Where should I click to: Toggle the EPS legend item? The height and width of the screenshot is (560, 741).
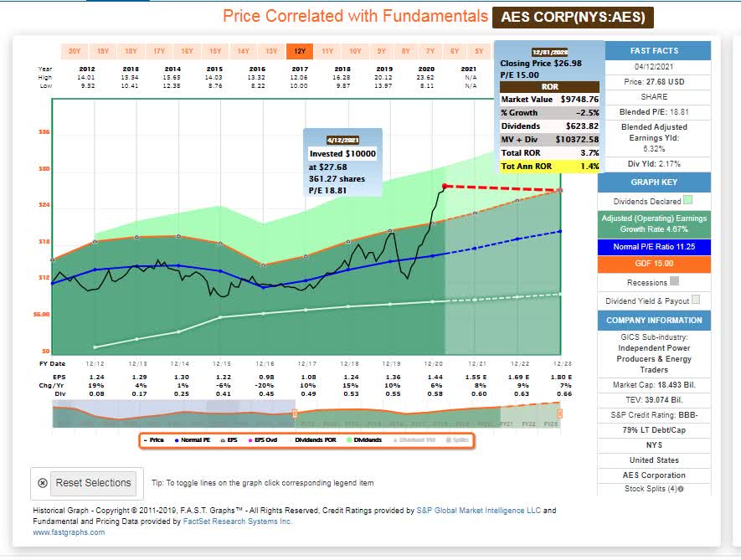coord(229,440)
